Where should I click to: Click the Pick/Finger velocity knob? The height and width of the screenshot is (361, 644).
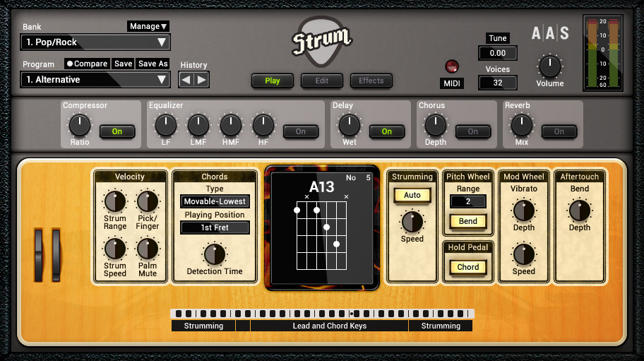(x=148, y=201)
